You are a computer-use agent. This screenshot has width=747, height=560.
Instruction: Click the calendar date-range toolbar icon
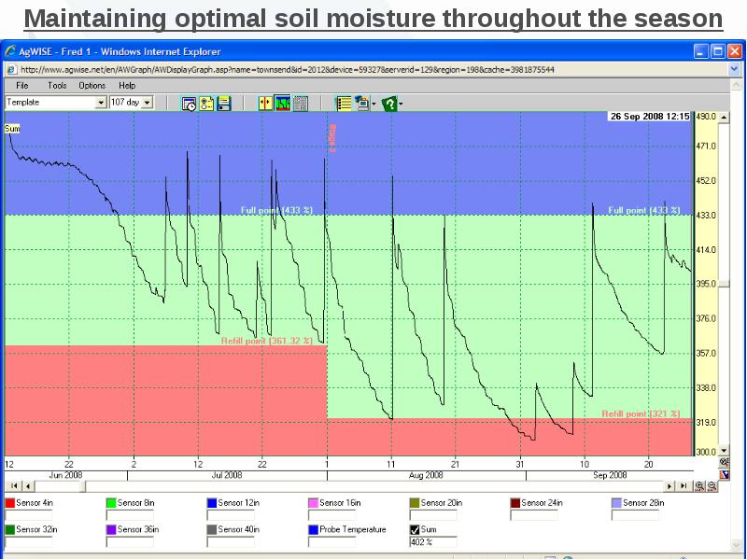189,104
